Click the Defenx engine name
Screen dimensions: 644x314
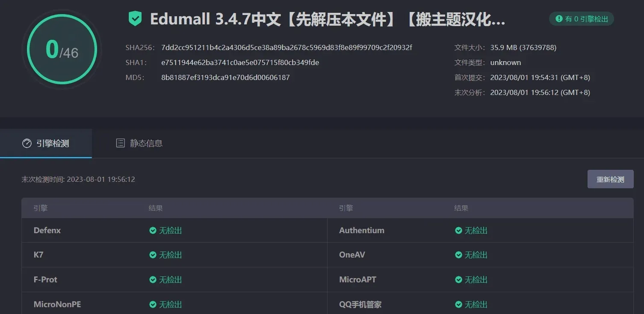[x=47, y=231]
